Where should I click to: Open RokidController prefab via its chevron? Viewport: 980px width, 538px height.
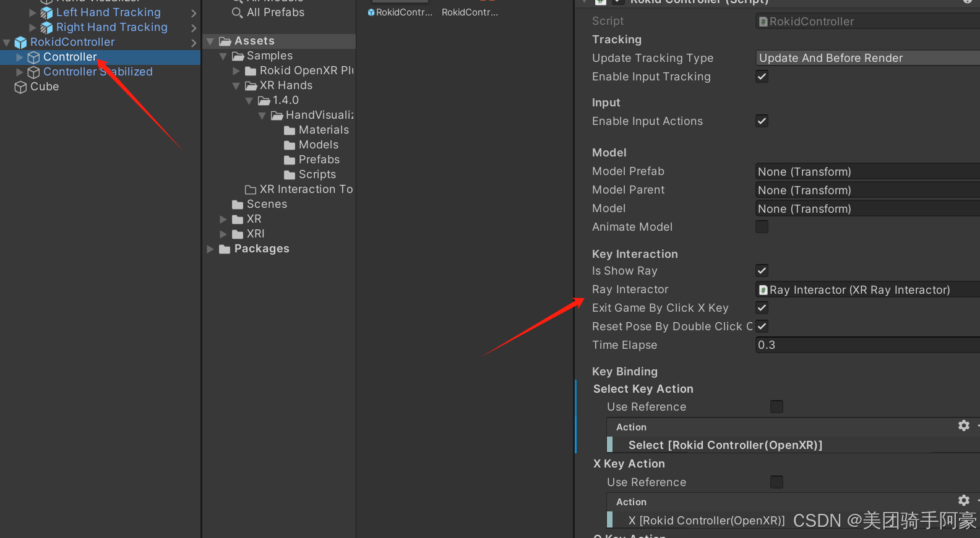pyautogui.click(x=194, y=43)
